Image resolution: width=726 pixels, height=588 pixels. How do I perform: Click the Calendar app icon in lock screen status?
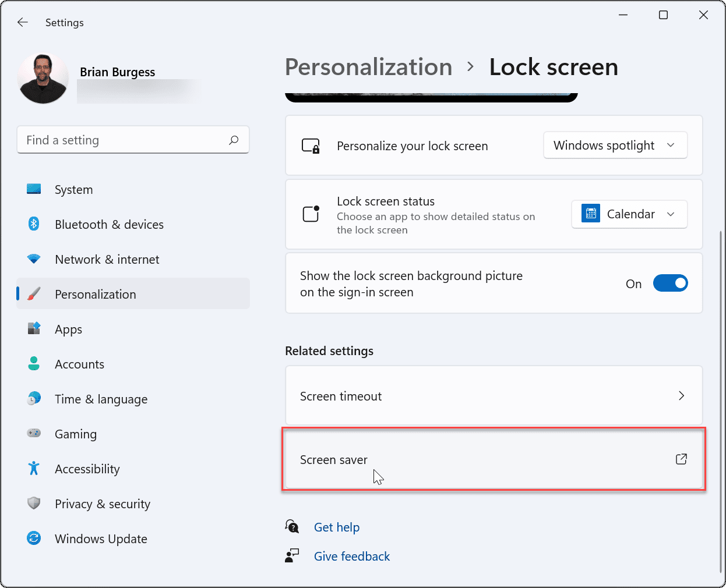point(590,214)
